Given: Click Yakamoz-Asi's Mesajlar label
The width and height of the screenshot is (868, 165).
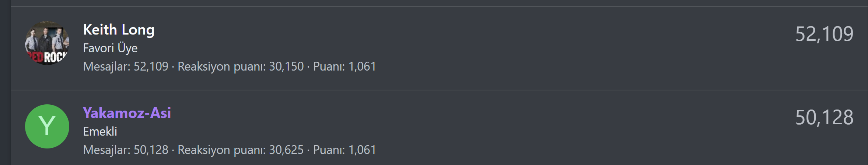Looking at the screenshot, I should 106,150.
